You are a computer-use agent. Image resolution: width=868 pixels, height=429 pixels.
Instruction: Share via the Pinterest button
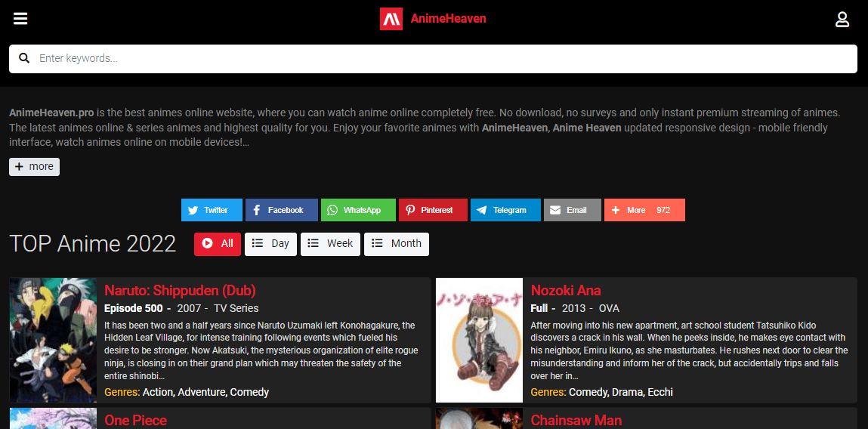433,211
